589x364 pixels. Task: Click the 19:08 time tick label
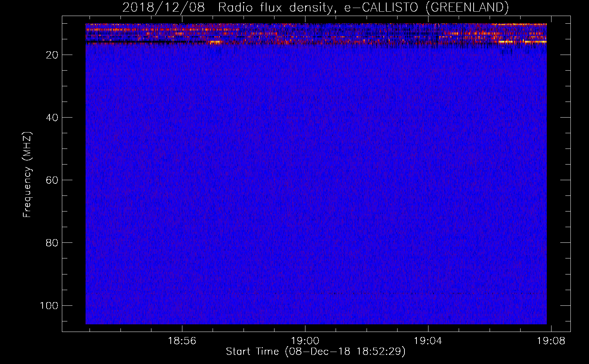(551, 341)
